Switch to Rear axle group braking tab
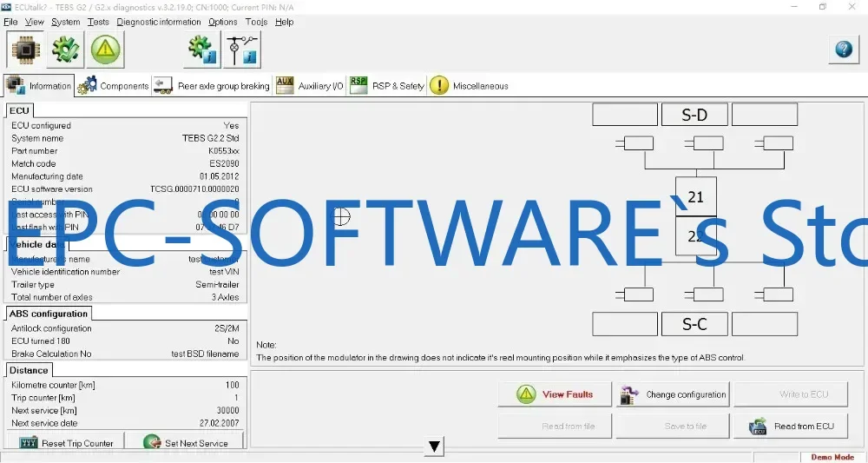 (212, 86)
